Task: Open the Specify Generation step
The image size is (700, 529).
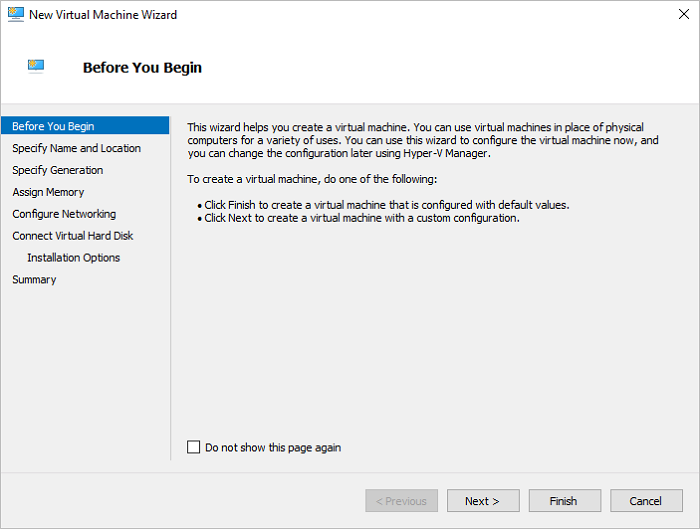Action: click(57, 170)
